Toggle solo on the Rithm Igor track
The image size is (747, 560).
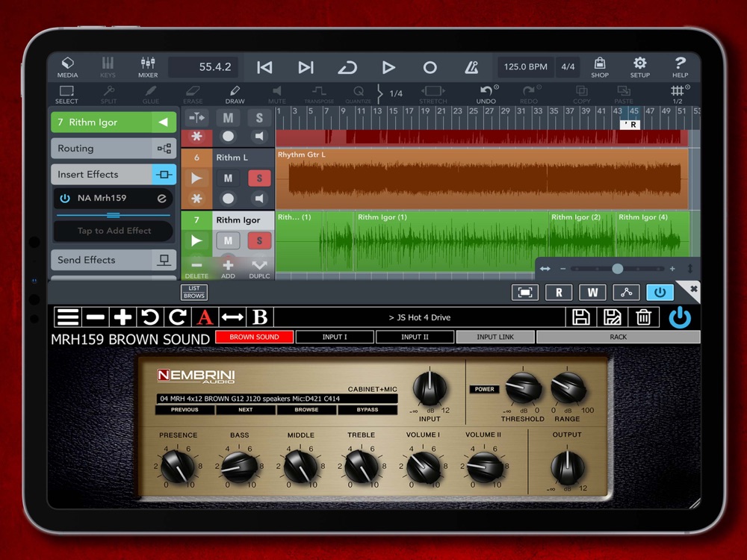[x=259, y=240]
